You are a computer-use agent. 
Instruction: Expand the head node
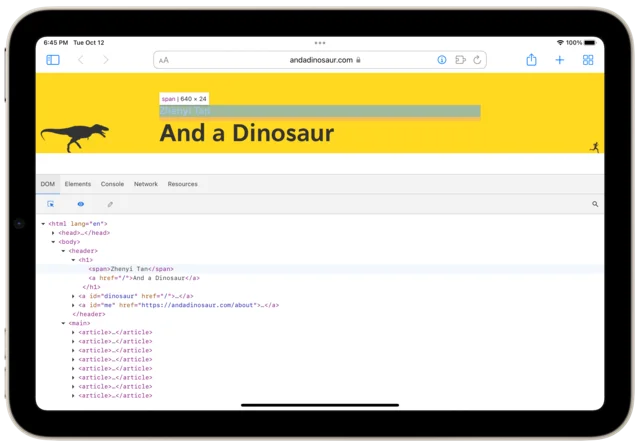53,233
